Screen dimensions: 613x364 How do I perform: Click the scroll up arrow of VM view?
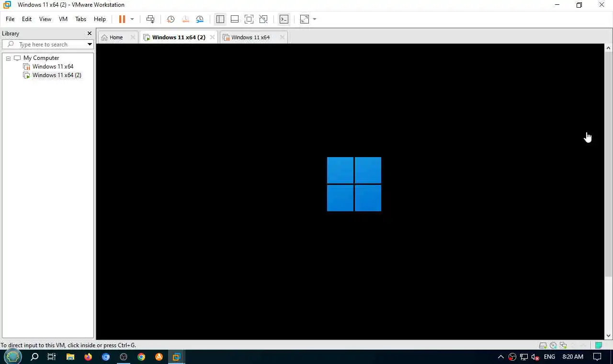(609, 48)
